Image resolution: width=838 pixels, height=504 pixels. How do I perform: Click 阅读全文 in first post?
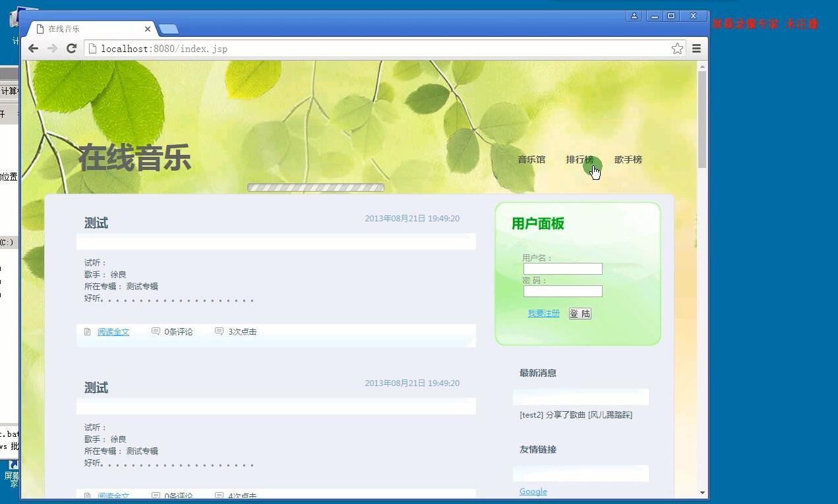pyautogui.click(x=113, y=332)
